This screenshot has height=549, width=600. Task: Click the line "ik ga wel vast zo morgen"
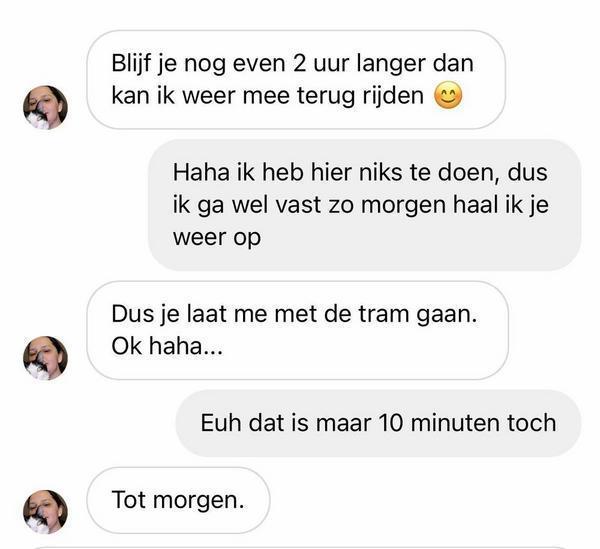click(x=311, y=205)
